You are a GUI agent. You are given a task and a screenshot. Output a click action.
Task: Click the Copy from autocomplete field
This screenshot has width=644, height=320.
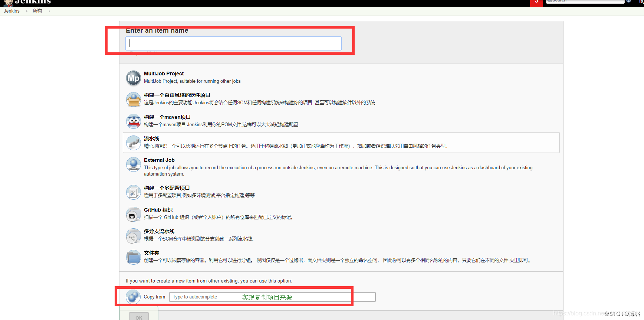272,297
